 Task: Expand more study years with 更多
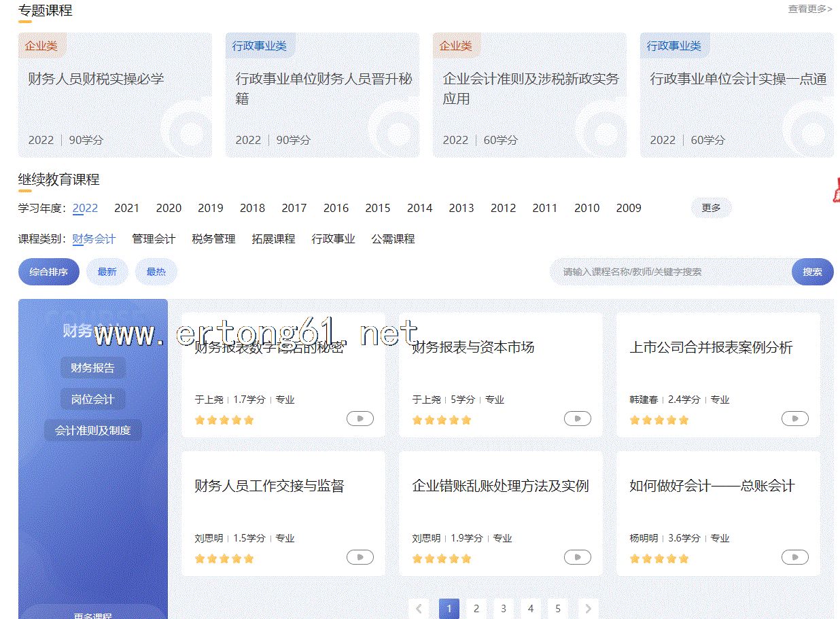(x=711, y=208)
